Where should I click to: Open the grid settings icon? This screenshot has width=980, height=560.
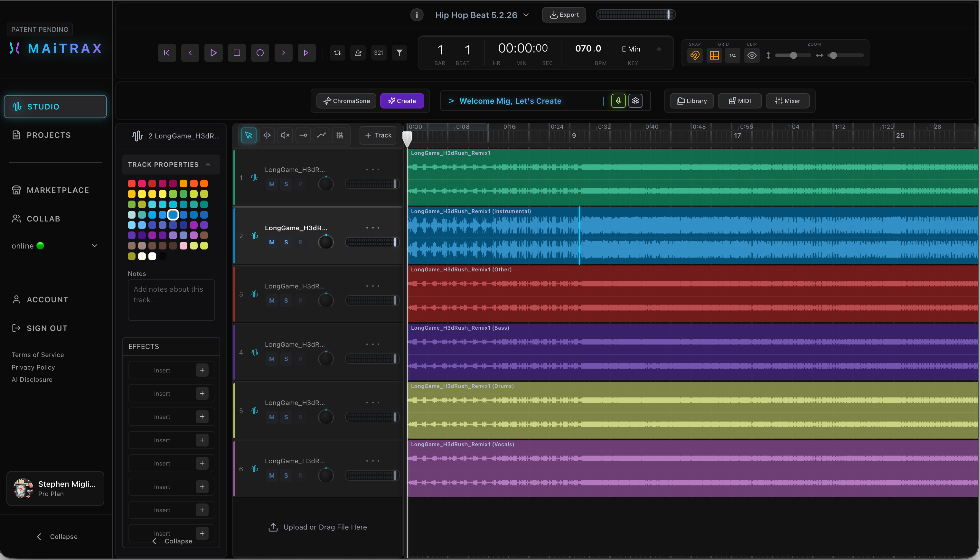(x=714, y=55)
